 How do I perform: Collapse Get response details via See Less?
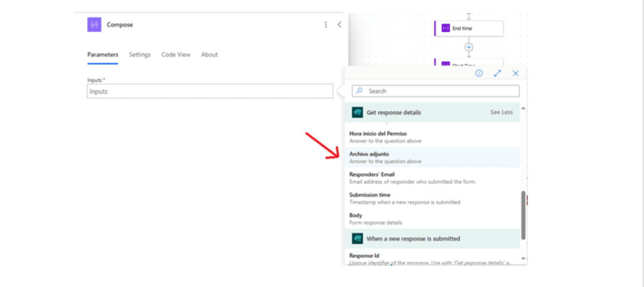point(501,112)
